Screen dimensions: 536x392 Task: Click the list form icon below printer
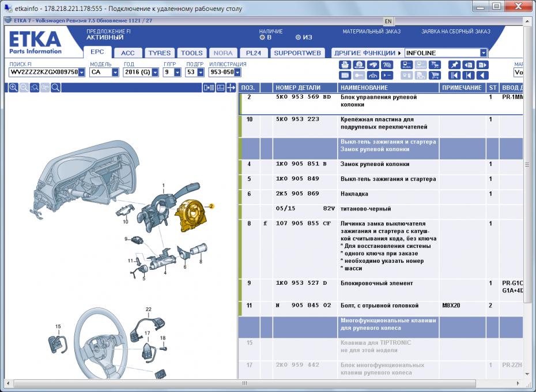(345, 76)
